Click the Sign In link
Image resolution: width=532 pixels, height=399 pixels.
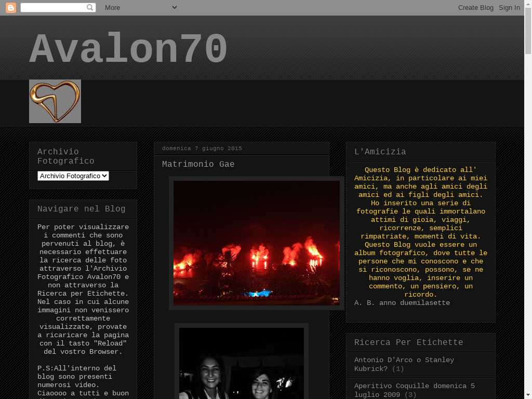tap(509, 7)
